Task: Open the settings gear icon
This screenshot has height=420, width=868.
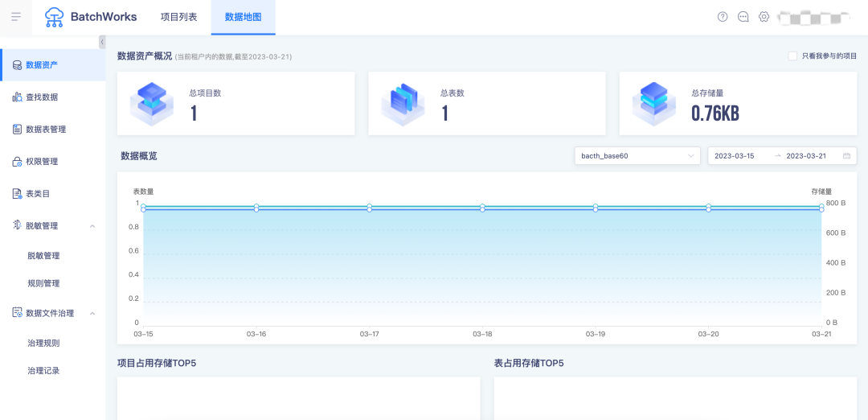Action: click(x=764, y=17)
